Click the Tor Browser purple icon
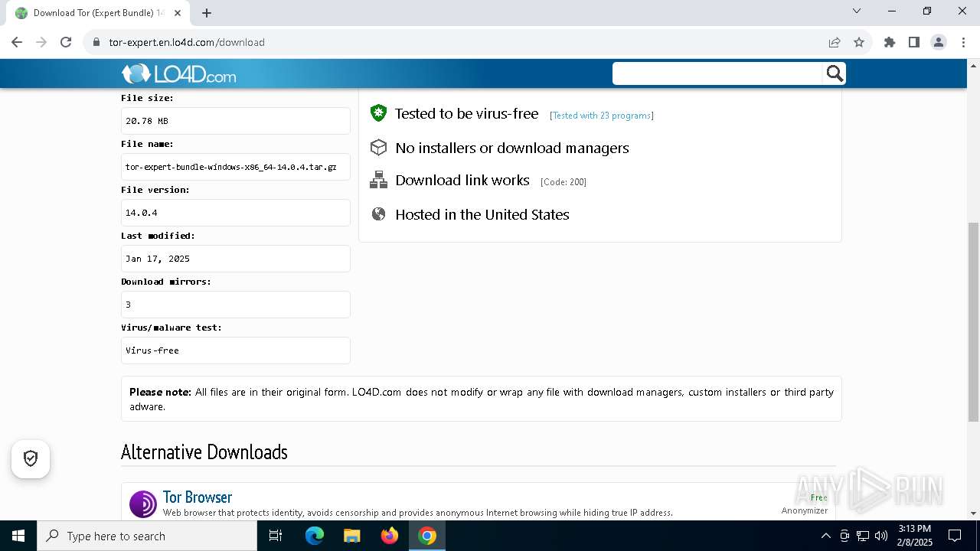 (x=143, y=504)
